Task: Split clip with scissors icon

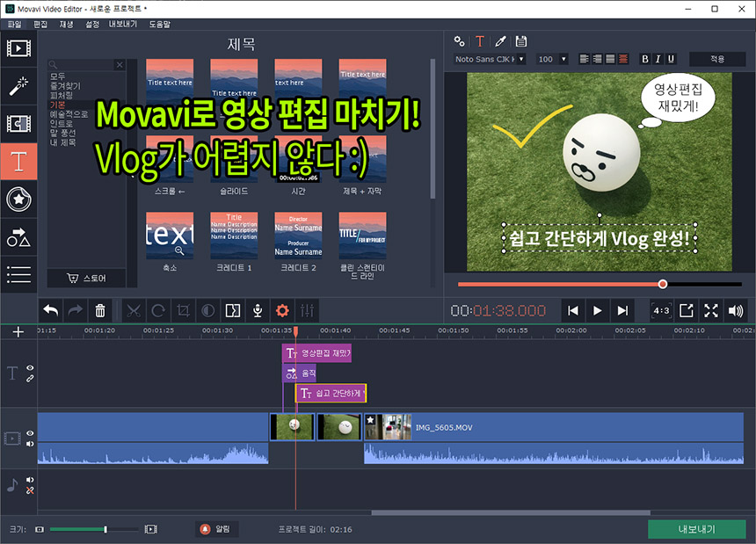Action: [134, 311]
